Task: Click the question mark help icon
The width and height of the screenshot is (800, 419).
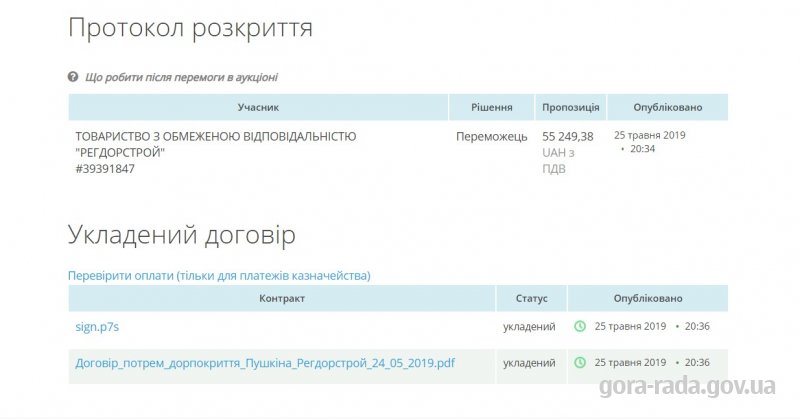Action: pyautogui.click(x=73, y=77)
